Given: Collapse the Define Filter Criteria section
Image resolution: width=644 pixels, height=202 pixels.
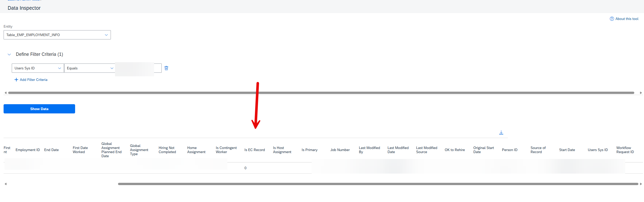Looking at the screenshot, I should click(9, 54).
